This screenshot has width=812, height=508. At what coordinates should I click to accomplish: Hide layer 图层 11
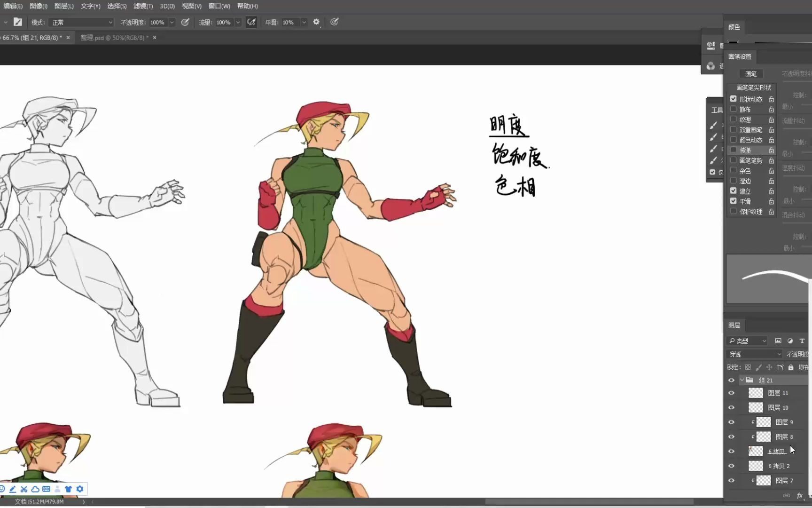[731, 393]
